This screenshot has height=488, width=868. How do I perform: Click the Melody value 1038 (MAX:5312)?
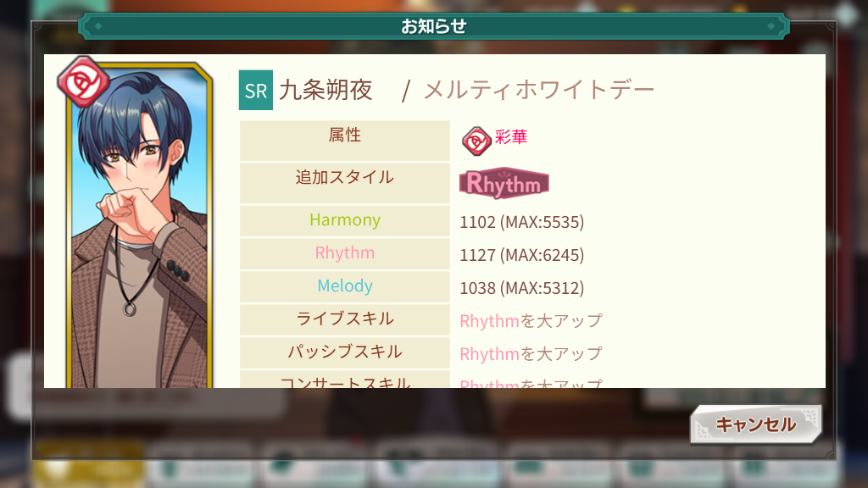point(522,288)
